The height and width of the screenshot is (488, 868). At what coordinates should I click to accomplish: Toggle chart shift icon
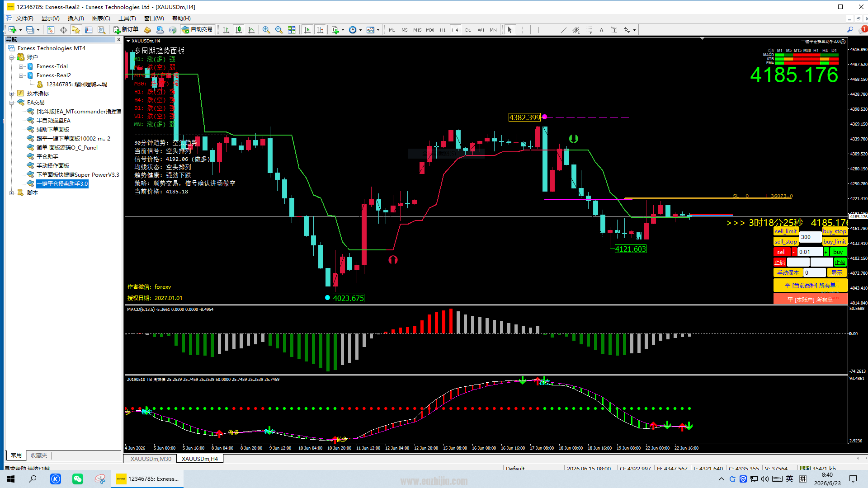click(x=320, y=30)
